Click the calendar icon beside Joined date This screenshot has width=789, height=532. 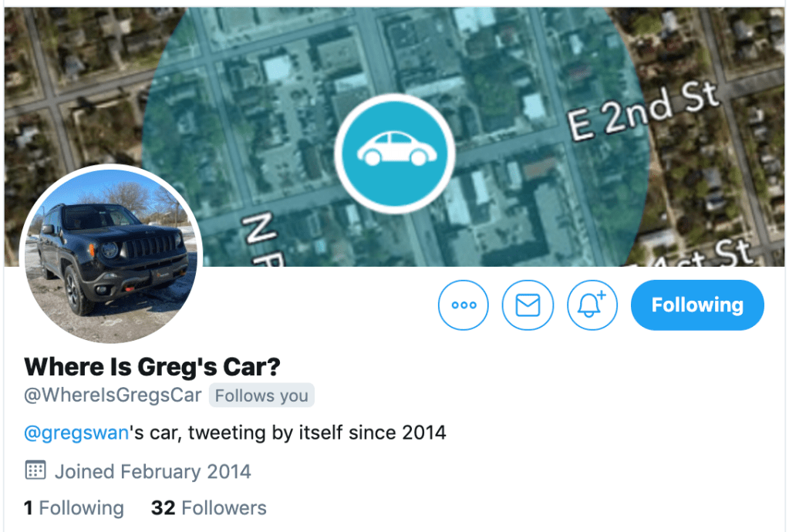[x=35, y=470]
